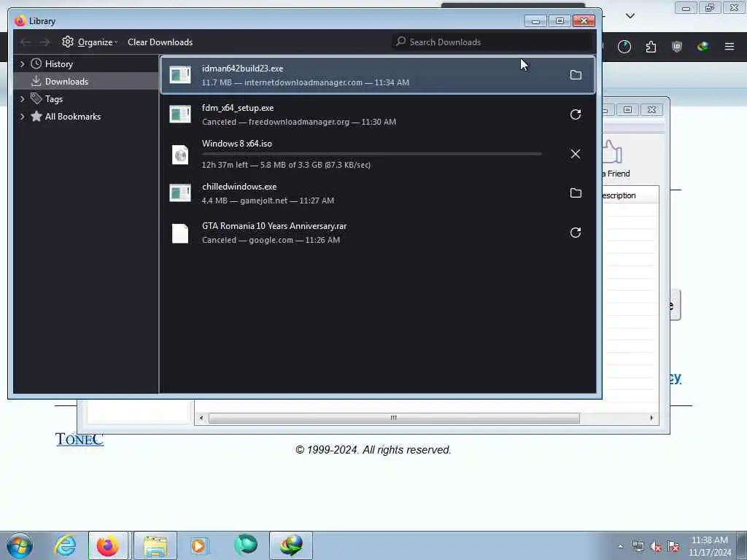Focus the Search Downloads field

point(492,42)
